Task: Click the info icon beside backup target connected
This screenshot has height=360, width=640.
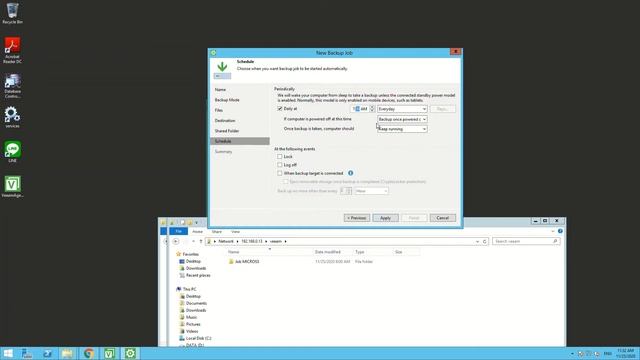Action: 350,173
